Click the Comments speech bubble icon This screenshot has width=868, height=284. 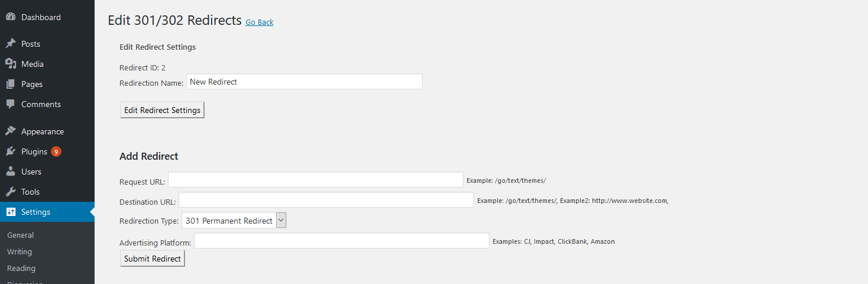tap(11, 104)
